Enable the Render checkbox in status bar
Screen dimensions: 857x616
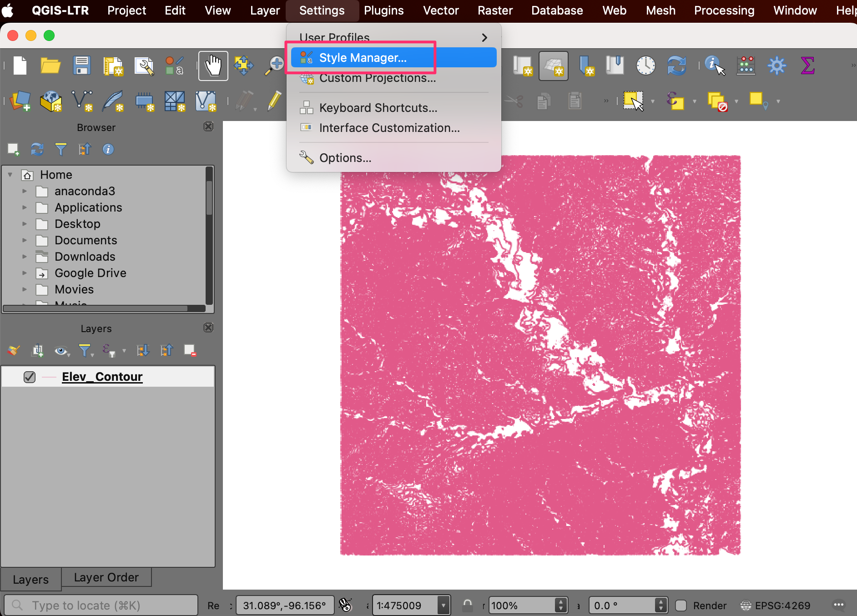tap(681, 606)
